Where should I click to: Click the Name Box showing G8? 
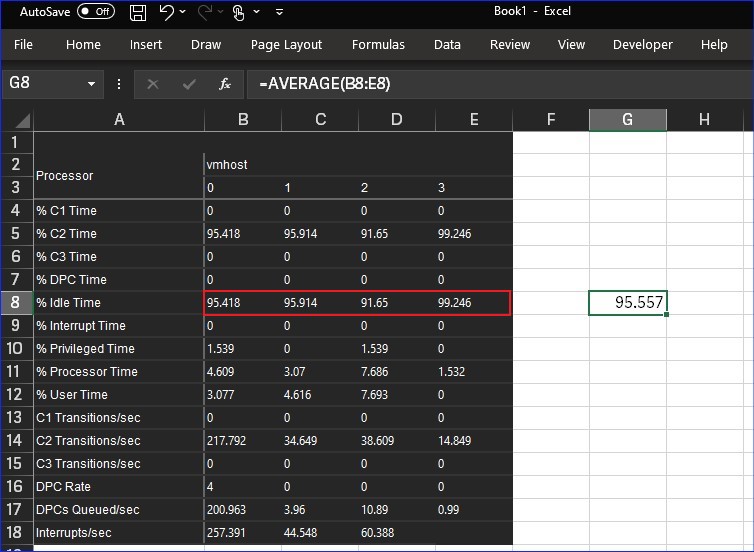pyautogui.click(x=43, y=84)
